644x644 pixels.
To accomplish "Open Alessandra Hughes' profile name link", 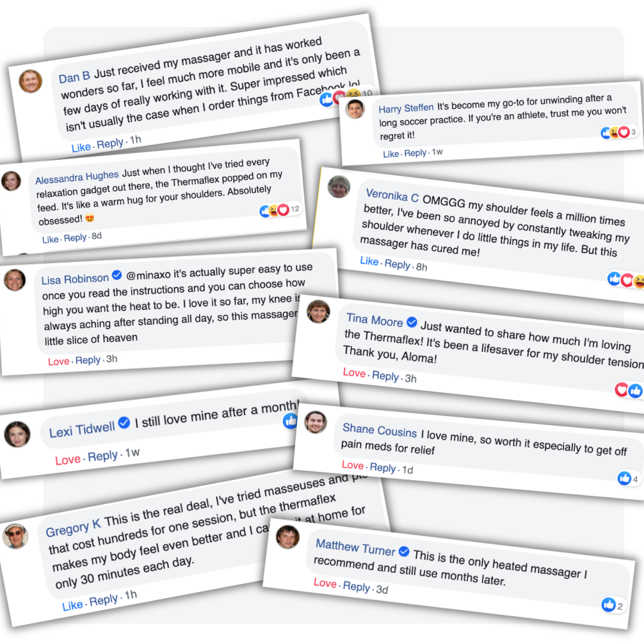I will coord(77,178).
